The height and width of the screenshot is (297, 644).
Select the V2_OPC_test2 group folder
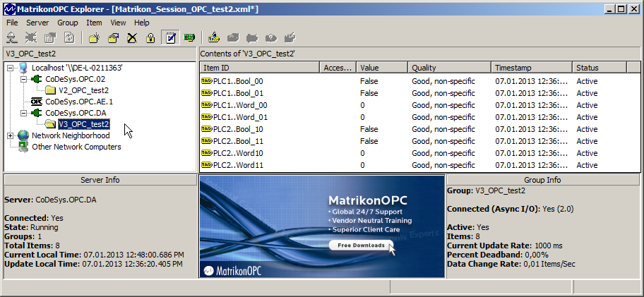pyautogui.click(x=84, y=90)
